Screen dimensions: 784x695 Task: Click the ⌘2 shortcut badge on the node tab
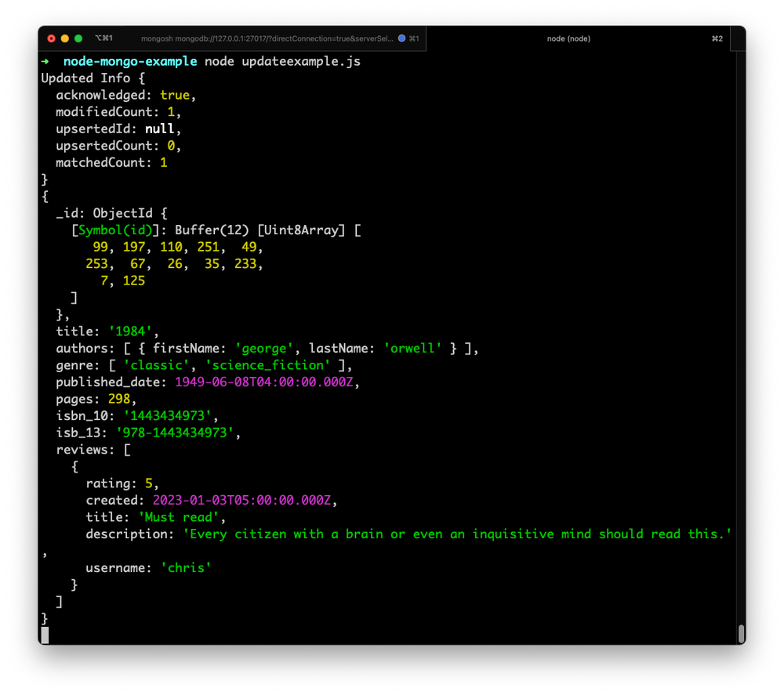click(x=718, y=38)
